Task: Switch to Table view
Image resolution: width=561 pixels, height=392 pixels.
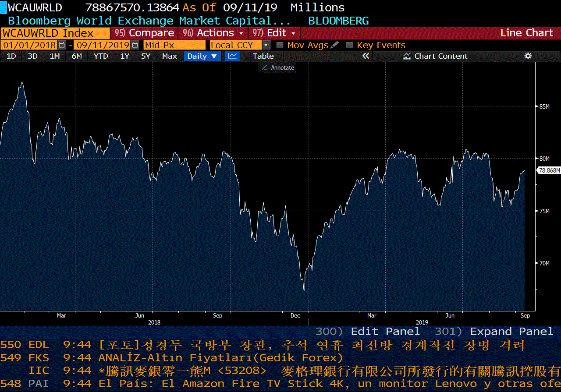Action: [x=263, y=56]
